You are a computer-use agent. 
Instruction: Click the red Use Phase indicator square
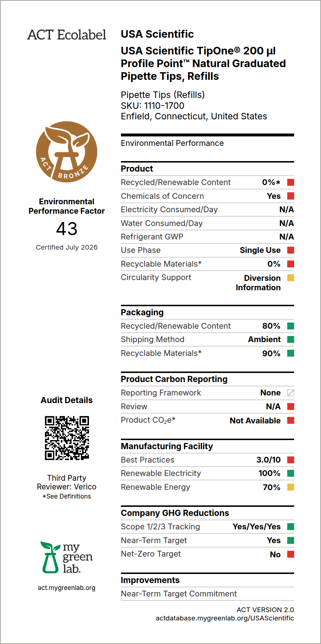[290, 250]
